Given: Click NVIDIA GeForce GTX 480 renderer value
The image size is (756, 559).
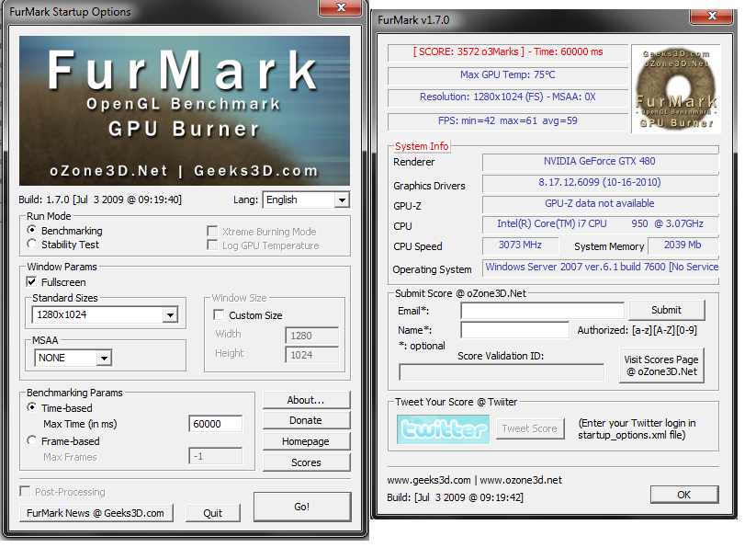Looking at the screenshot, I should (x=600, y=161).
